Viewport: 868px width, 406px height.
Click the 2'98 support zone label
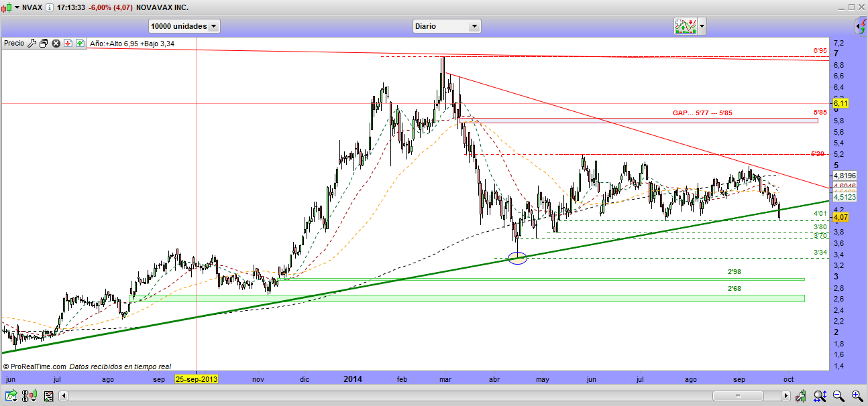point(735,272)
